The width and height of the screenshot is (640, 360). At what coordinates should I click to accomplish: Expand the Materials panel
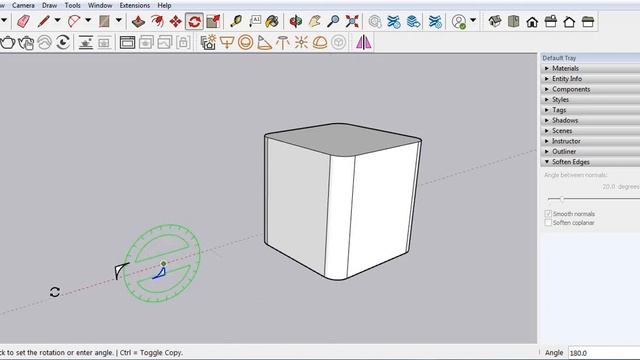point(591,68)
